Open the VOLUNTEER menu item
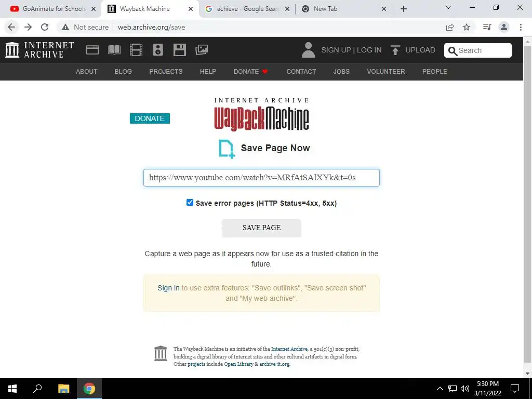 point(386,72)
